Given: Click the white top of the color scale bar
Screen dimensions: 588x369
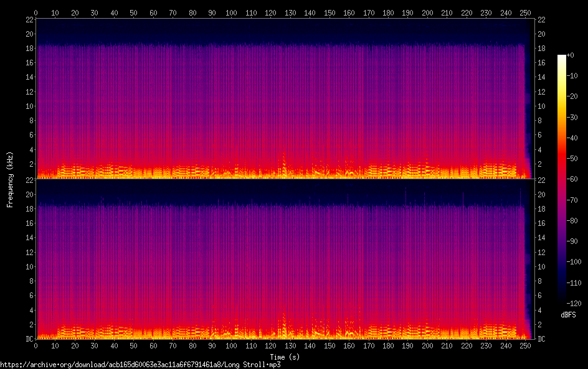Looking at the screenshot, I should 562,57.
